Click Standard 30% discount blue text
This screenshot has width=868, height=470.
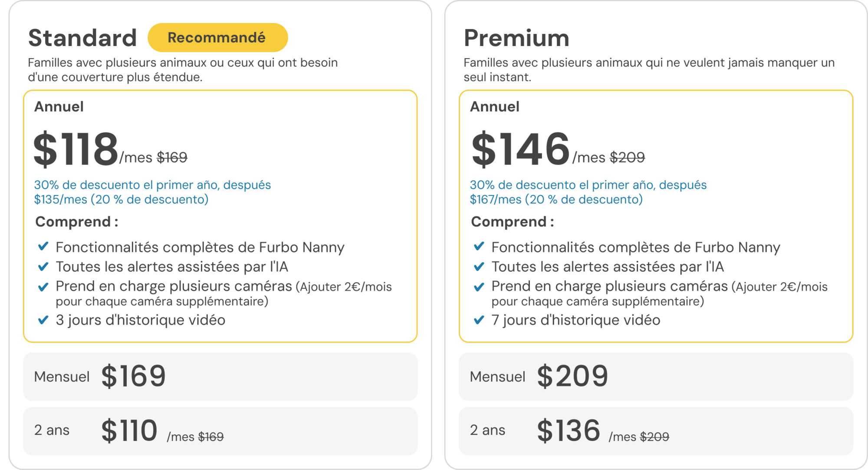152,192
